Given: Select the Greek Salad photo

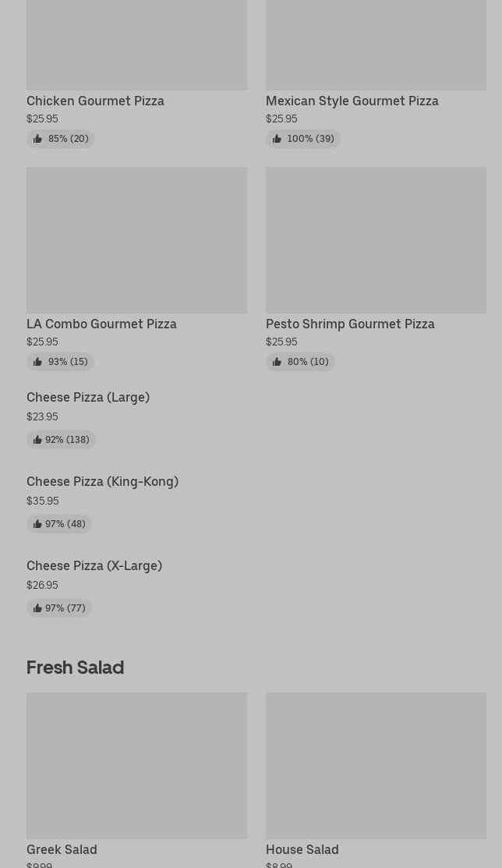Looking at the screenshot, I should [136, 765].
